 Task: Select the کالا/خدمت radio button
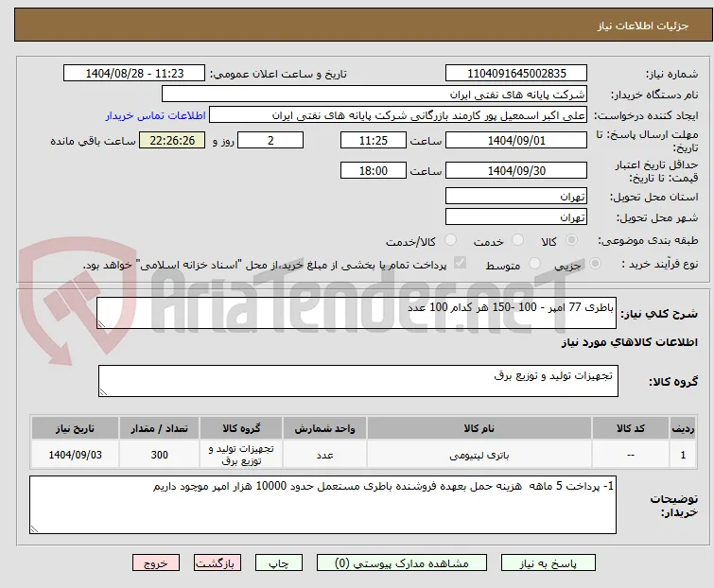tap(450, 240)
